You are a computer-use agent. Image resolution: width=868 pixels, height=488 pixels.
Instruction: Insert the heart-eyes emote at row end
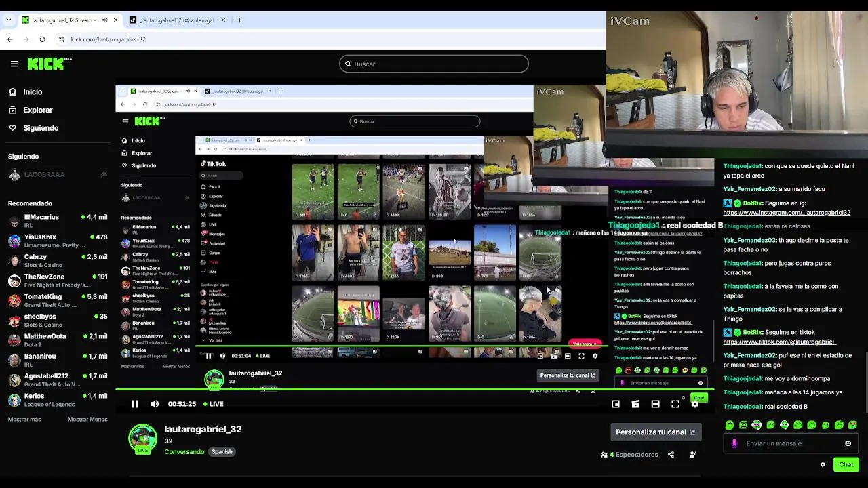(852, 425)
